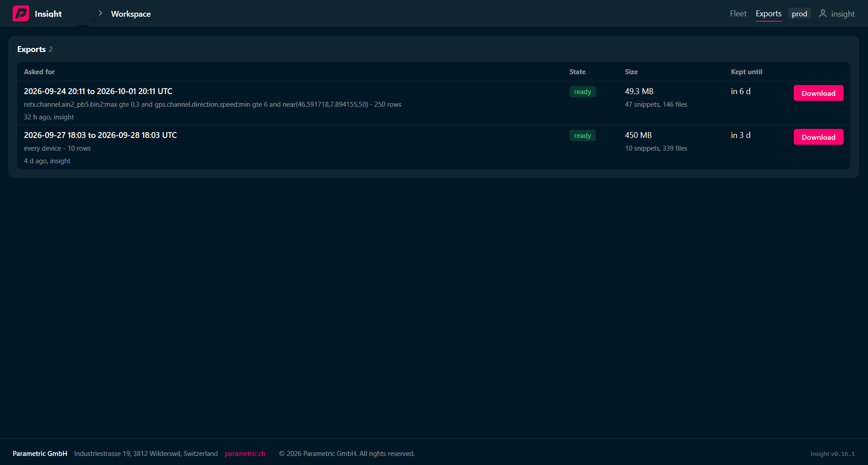Click the Asked for column header
The height and width of the screenshot is (465, 868).
39,72
